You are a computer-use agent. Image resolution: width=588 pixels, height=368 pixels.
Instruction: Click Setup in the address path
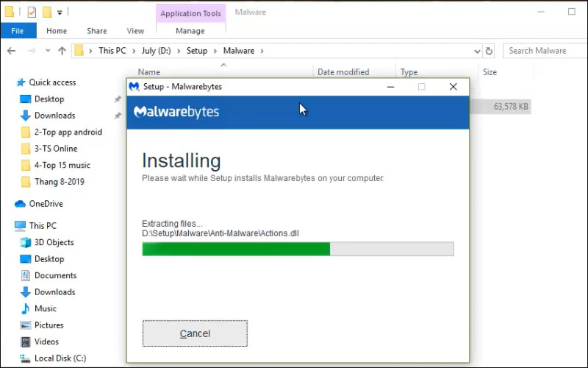tap(197, 51)
